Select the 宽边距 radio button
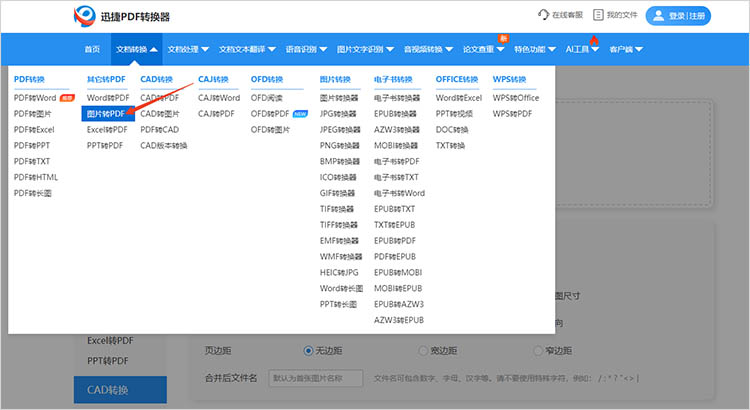 [423, 351]
